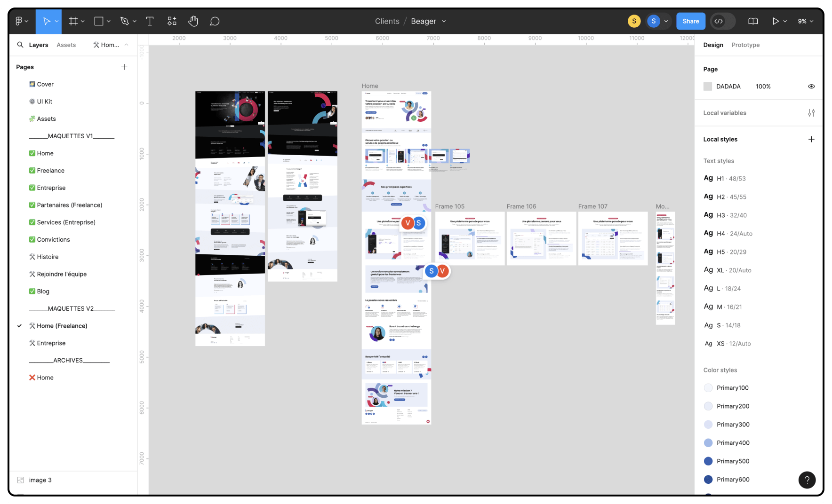832x504 pixels.
Task: Collapse the pages list chevron
Action: 126,45
